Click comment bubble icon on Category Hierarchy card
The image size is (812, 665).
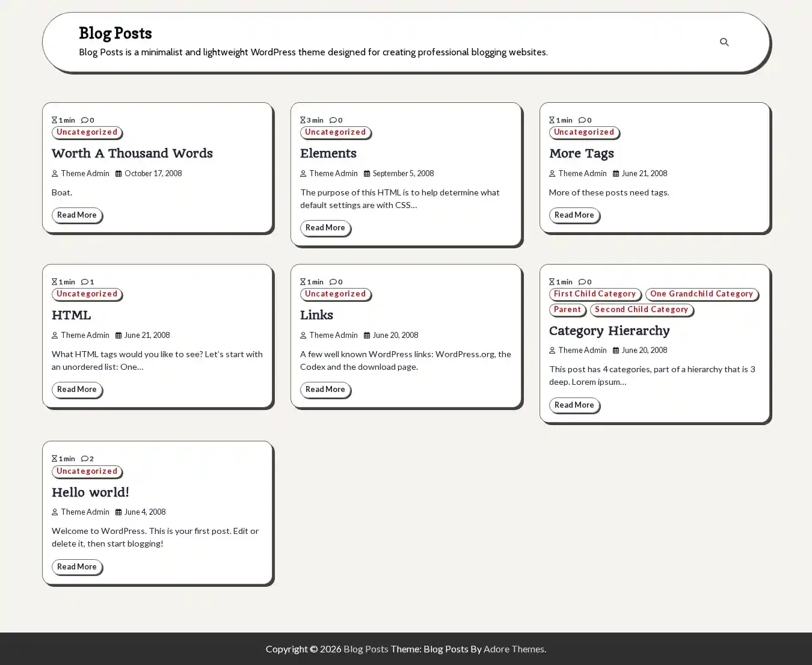point(582,282)
